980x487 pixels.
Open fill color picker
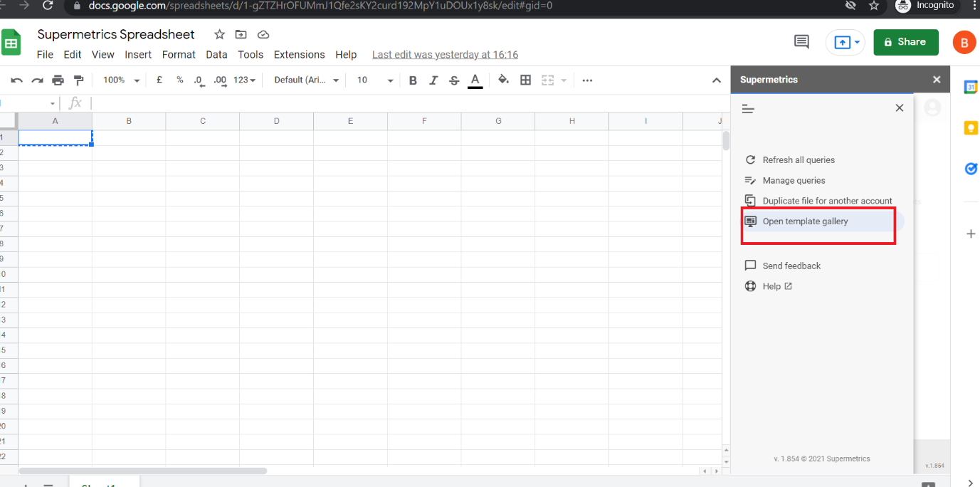pos(504,80)
